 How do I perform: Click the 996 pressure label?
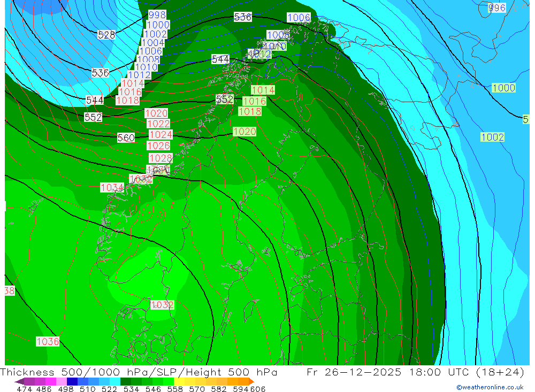(496, 7)
